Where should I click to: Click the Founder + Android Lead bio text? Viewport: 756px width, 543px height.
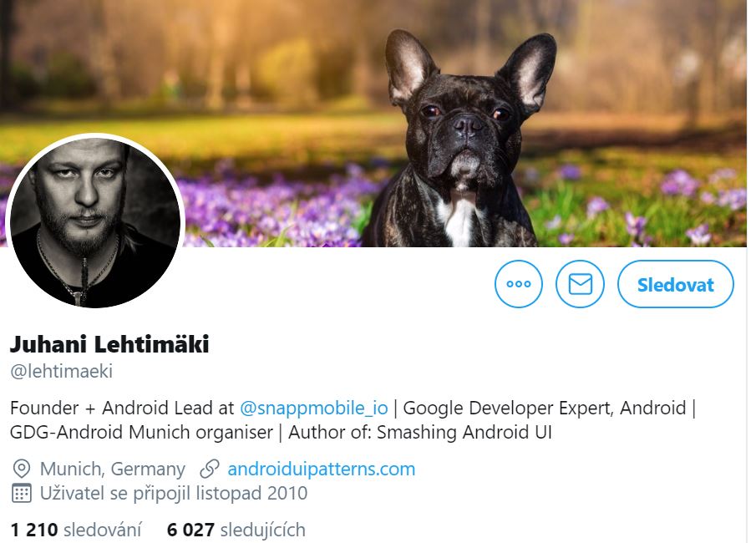[x=122, y=408]
